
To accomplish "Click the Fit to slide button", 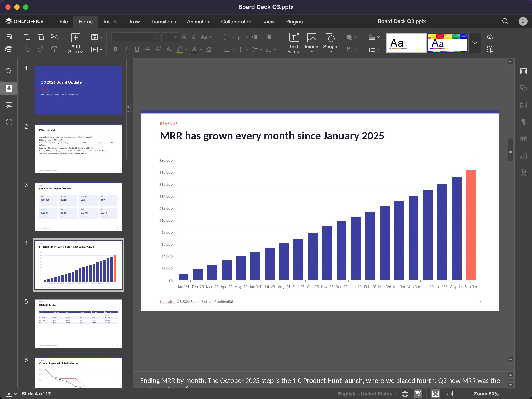I will 436,394.
